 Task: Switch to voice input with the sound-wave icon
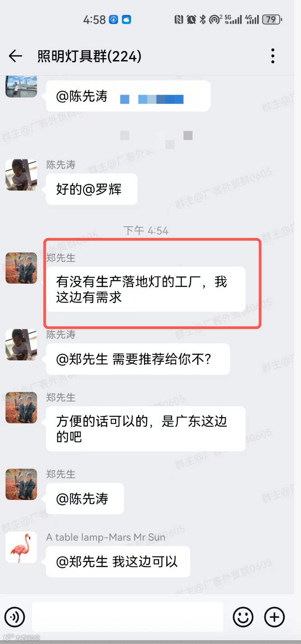[15, 616]
